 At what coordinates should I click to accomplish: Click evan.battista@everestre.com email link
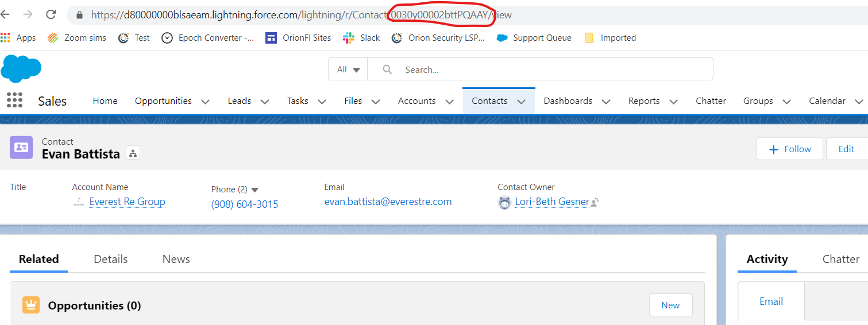click(388, 202)
